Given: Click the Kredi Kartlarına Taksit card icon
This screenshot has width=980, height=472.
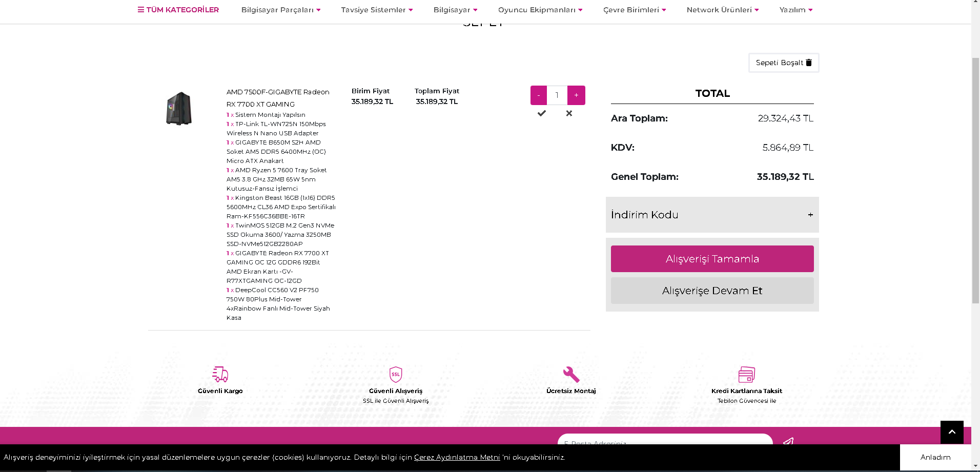Looking at the screenshot, I should (747, 375).
